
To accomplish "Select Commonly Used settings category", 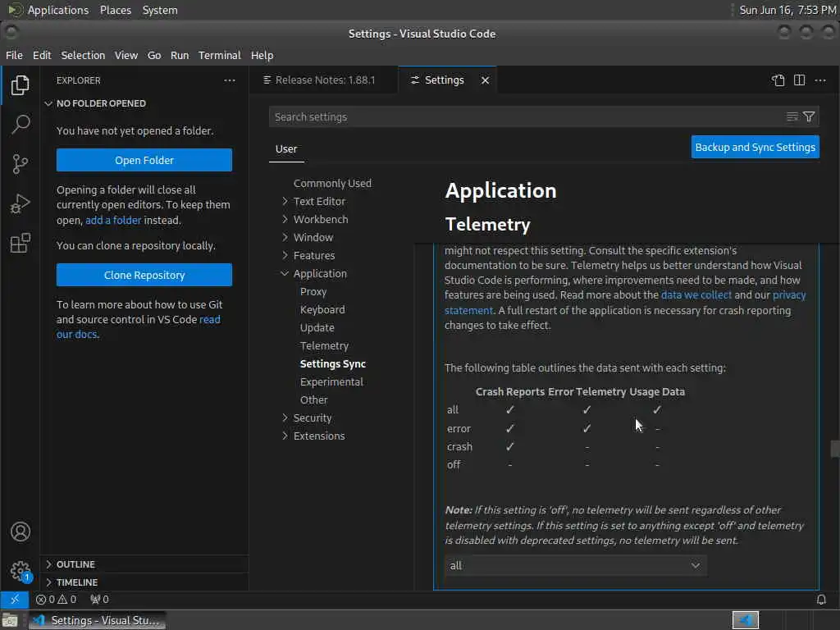I will (332, 183).
